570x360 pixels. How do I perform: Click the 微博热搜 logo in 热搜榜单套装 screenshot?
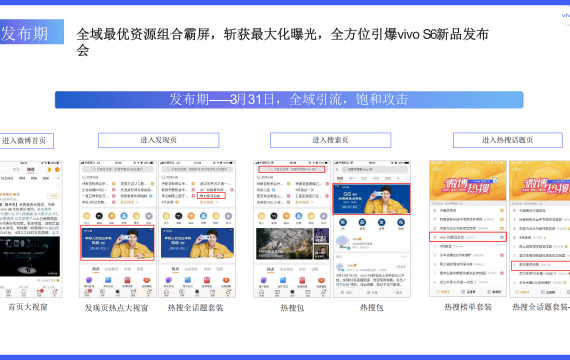pos(467,185)
